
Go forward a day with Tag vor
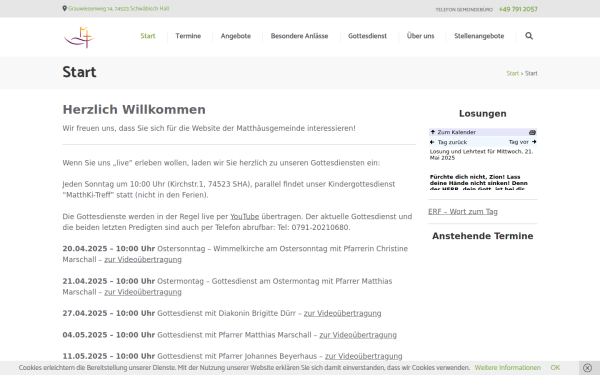coord(518,142)
